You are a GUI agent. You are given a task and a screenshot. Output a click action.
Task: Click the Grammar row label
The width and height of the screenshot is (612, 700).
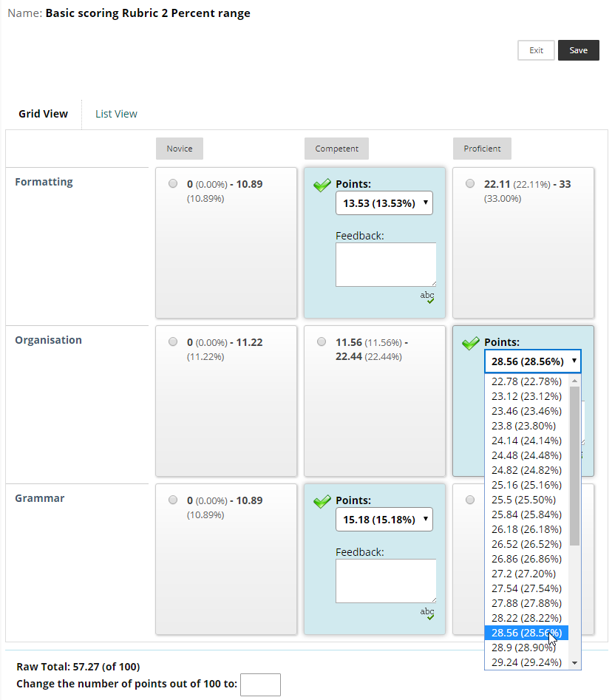click(40, 497)
